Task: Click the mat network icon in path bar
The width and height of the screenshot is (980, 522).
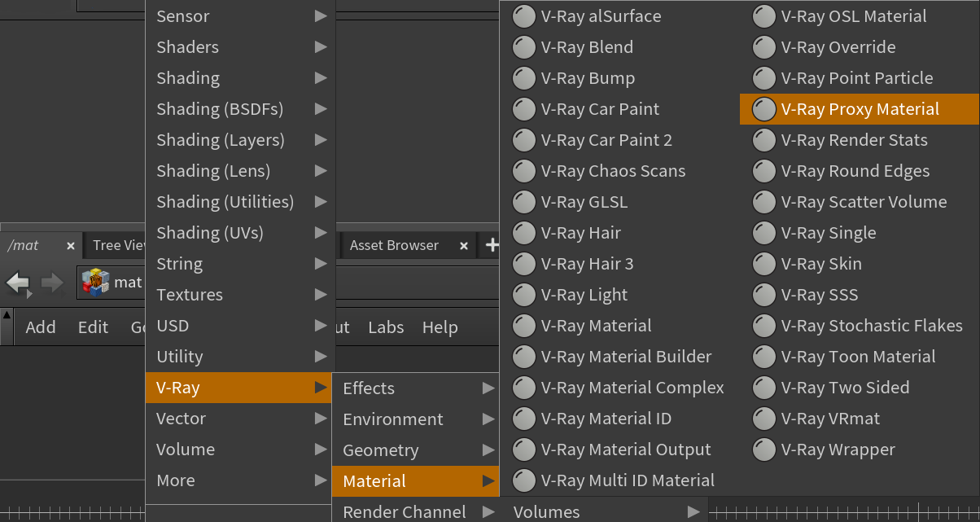Action: tap(95, 282)
